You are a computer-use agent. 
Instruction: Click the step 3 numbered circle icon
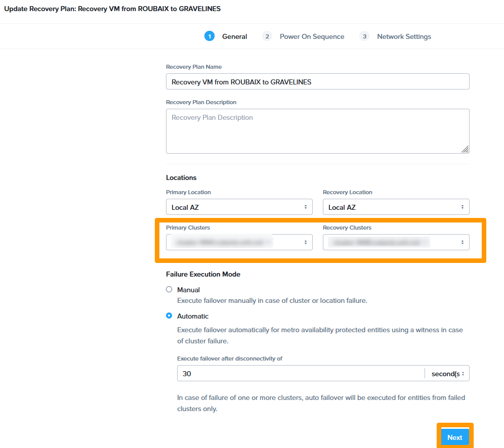click(x=364, y=36)
